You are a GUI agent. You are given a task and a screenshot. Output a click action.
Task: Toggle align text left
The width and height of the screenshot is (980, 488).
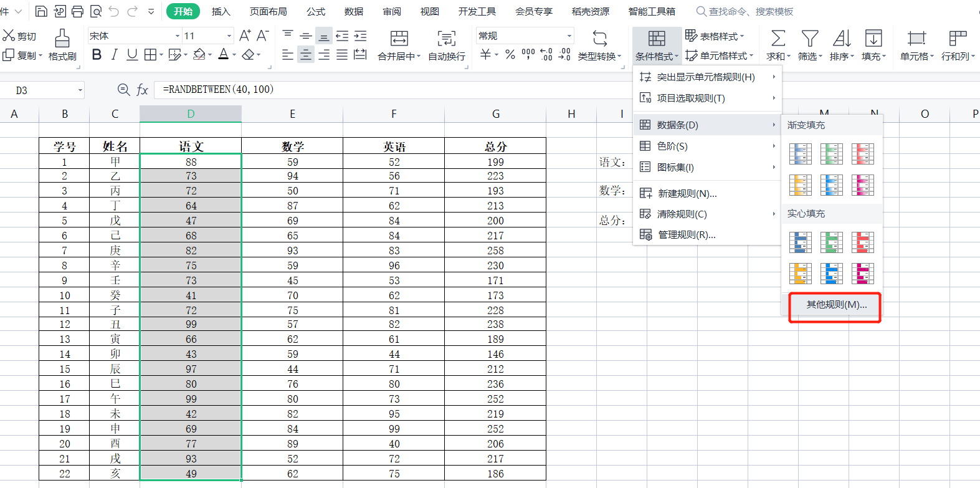click(x=287, y=55)
